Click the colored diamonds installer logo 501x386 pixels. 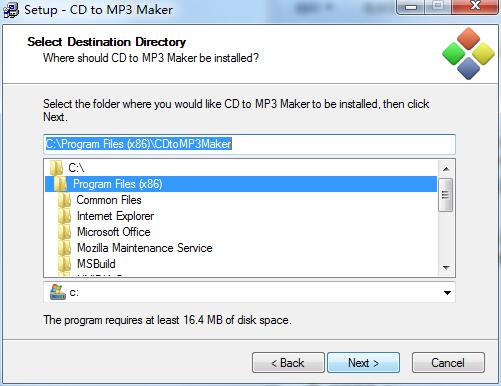pos(468,54)
